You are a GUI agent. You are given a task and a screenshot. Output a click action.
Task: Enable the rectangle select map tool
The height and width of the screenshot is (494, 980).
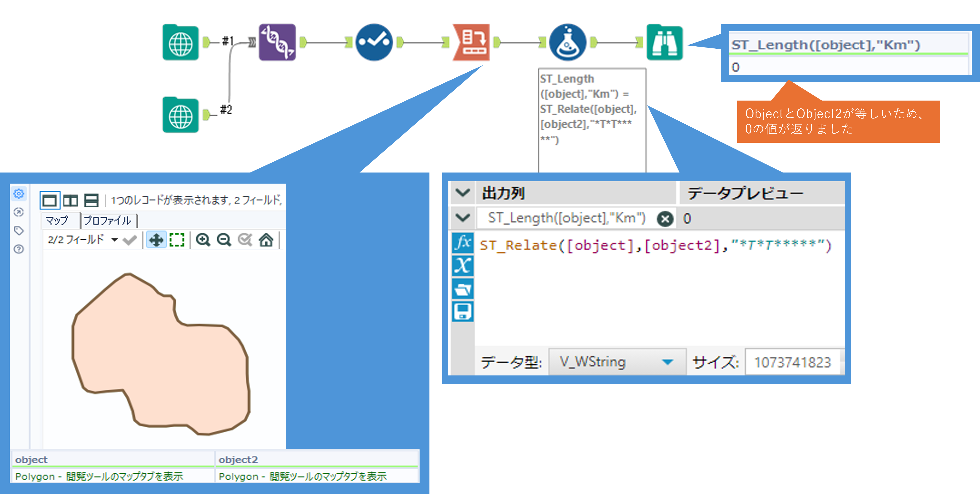coord(177,240)
